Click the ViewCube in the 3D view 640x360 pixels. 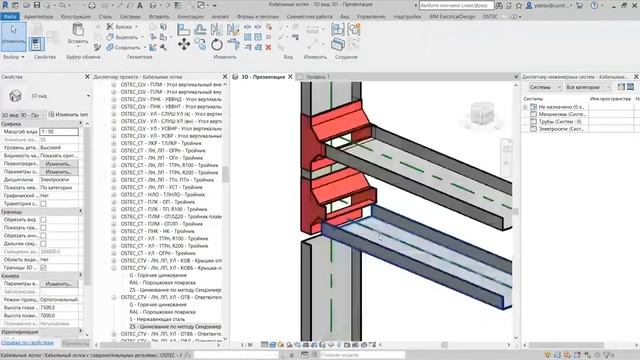482,114
